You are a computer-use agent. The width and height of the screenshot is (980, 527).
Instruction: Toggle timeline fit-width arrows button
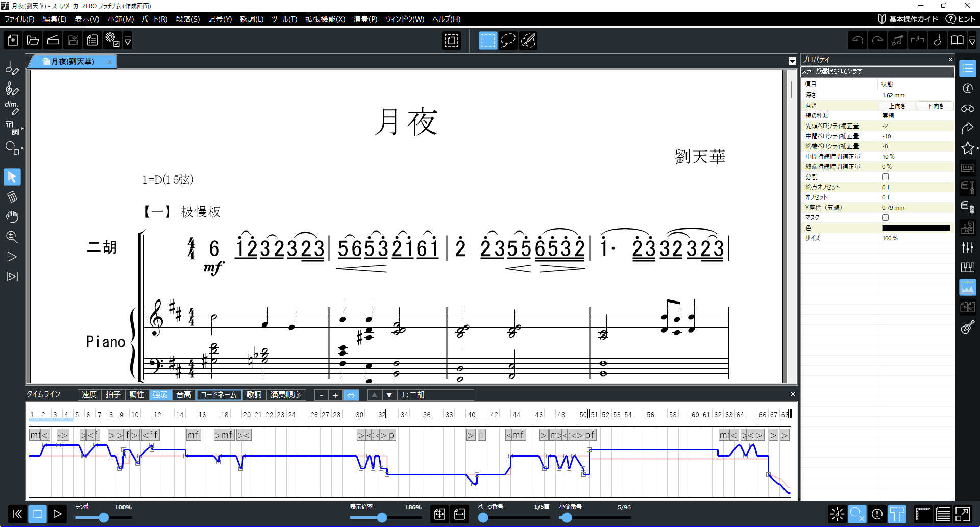pyautogui.click(x=351, y=395)
